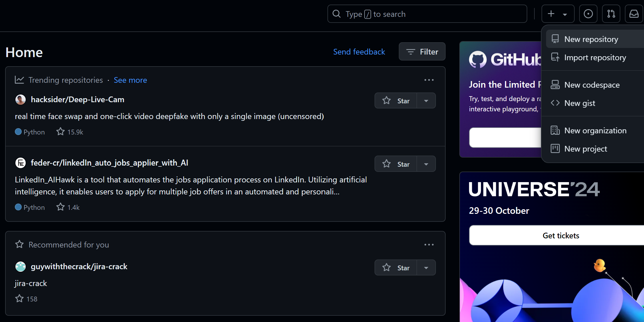The height and width of the screenshot is (322, 644).
Task: Click star count icon beside 158
Action: click(x=19, y=299)
